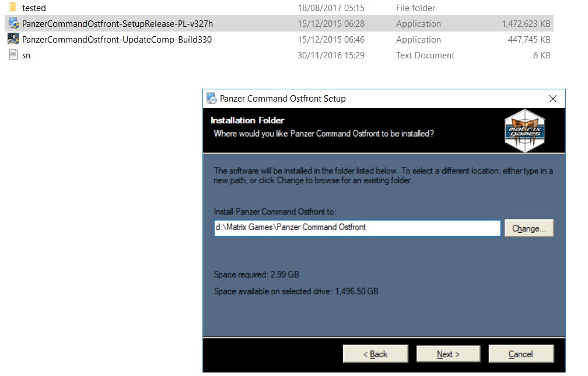Click the File folder type cell
This screenshot has width=588, height=376.
pos(415,8)
